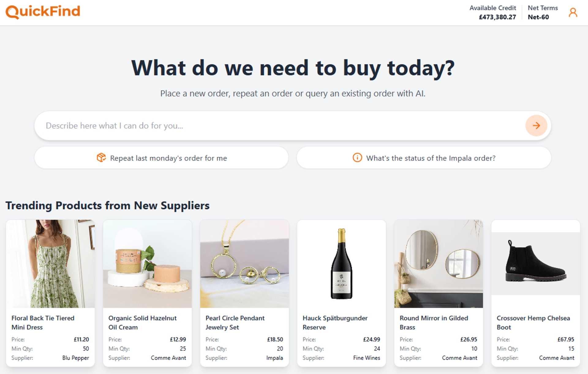Choose the Repeat last monday's order suggestion
The width and height of the screenshot is (588, 374).
tap(168, 158)
